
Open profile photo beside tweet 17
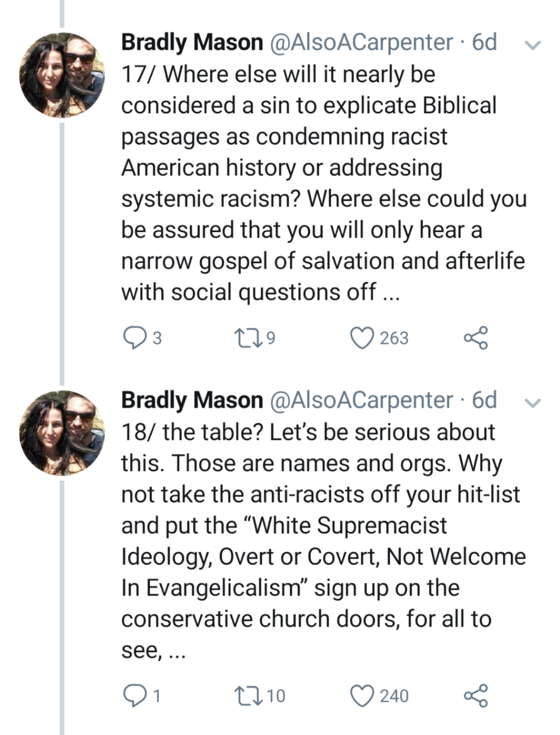tap(62, 75)
